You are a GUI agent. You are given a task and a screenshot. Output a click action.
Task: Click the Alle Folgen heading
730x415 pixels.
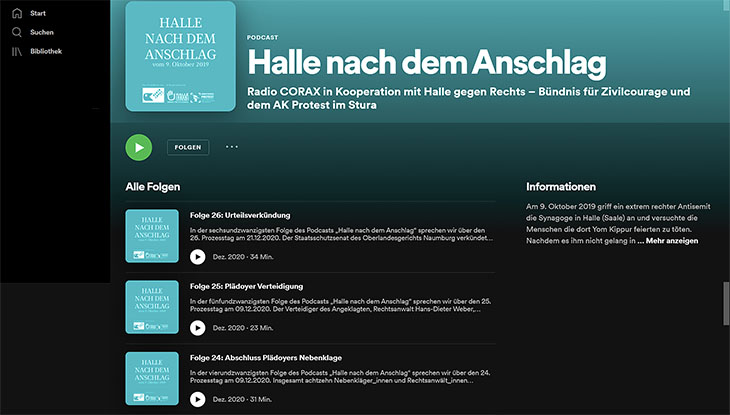153,187
